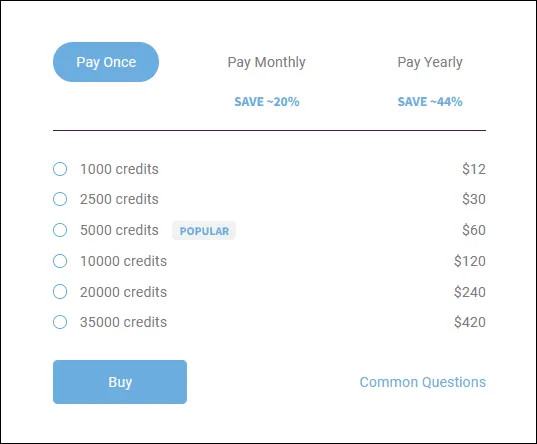
Task: Pick the 35000 credits radio button
Action: tap(60, 322)
